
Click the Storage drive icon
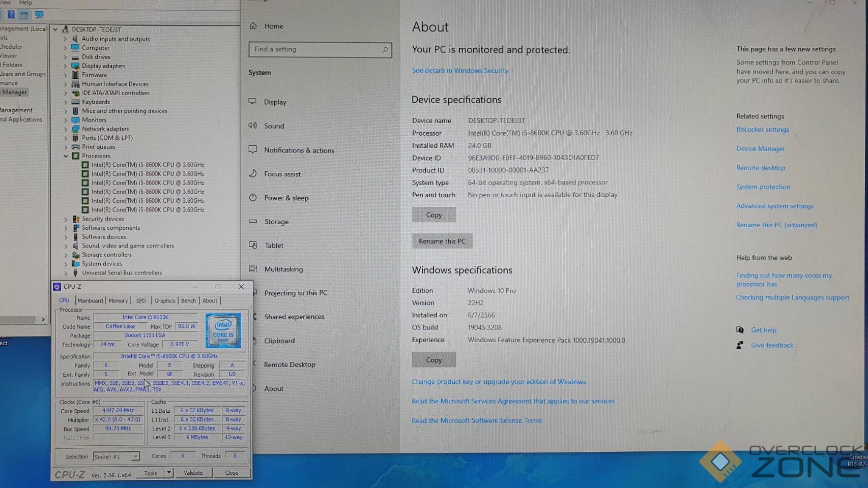tap(252, 221)
